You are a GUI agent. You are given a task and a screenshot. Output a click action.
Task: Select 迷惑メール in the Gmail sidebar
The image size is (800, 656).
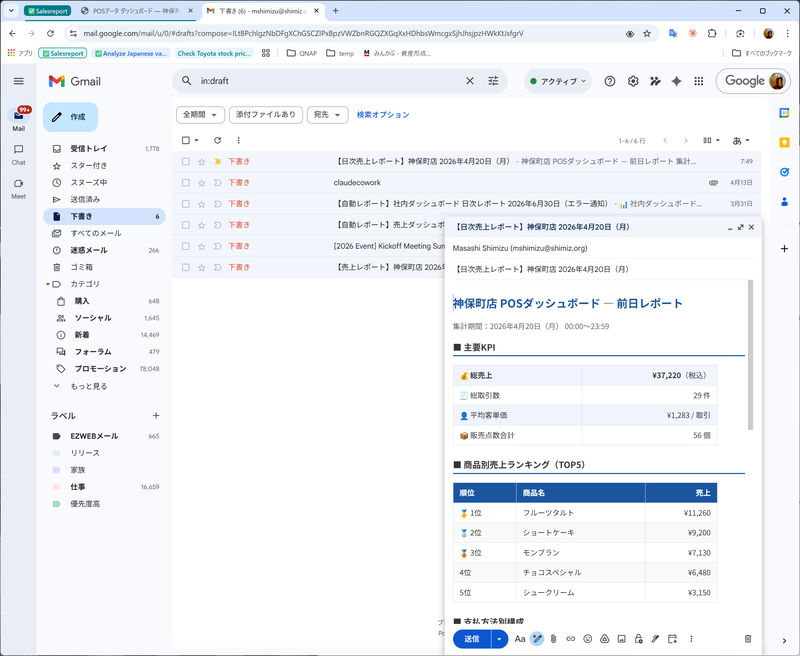pyautogui.click(x=88, y=248)
